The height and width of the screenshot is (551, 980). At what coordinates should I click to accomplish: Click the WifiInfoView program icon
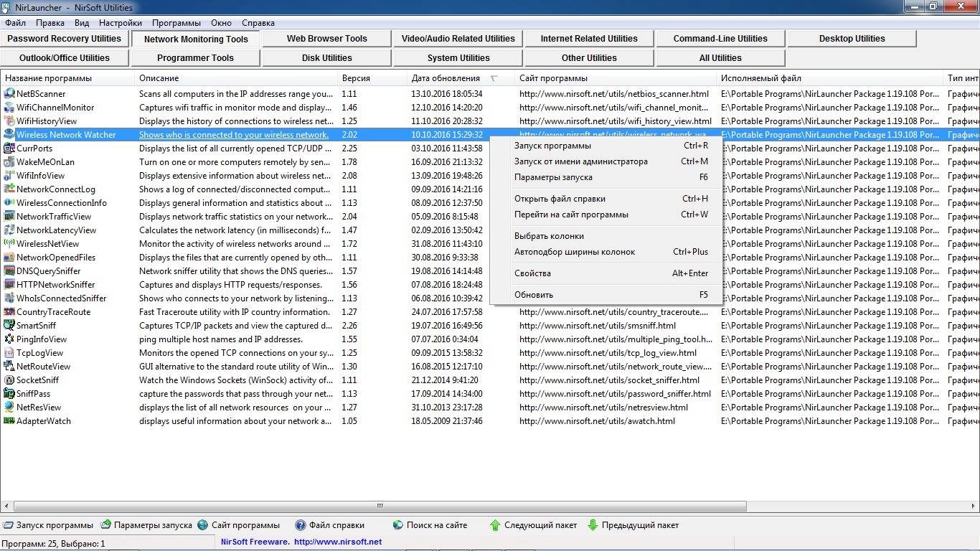[x=9, y=175]
